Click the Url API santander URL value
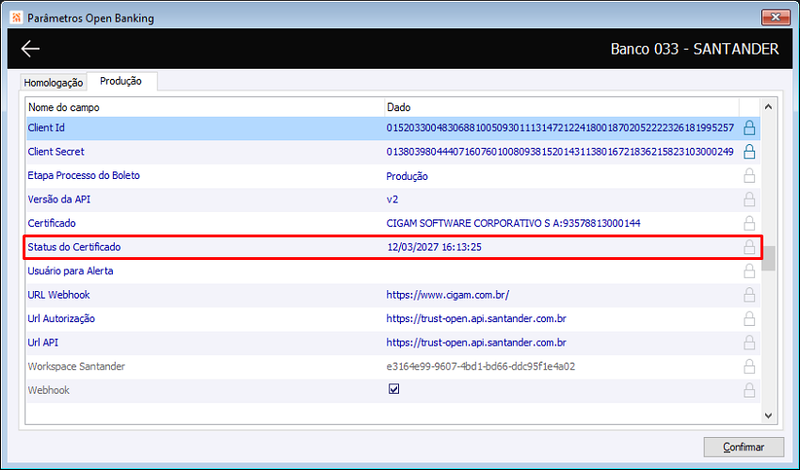Screen dimensions: 800x470 (477, 342)
